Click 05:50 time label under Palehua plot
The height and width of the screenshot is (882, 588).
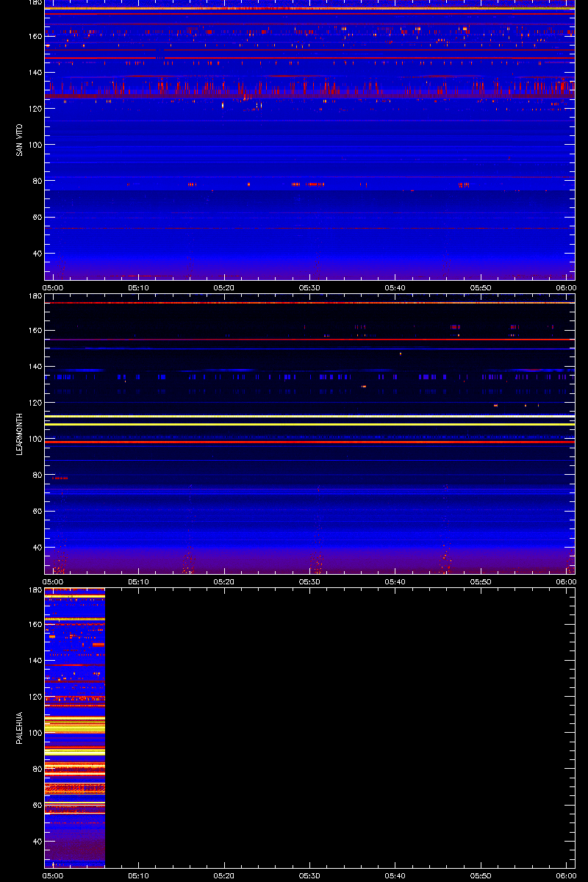click(x=481, y=876)
